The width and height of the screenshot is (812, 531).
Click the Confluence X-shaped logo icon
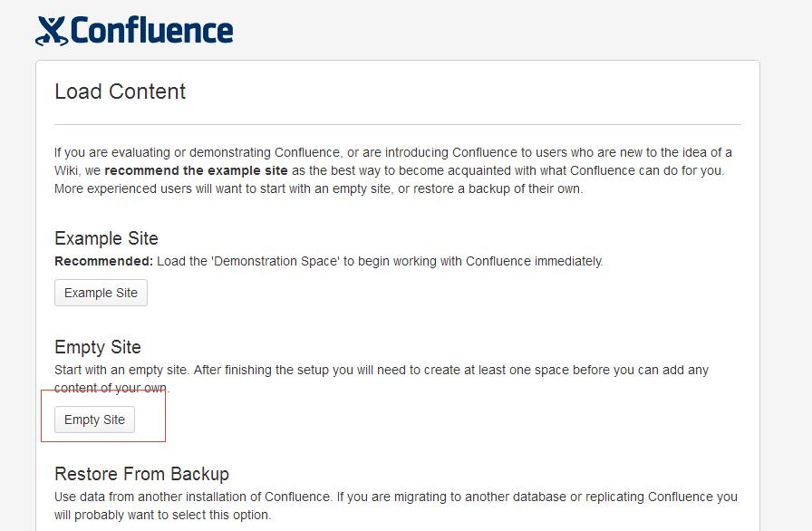52,31
